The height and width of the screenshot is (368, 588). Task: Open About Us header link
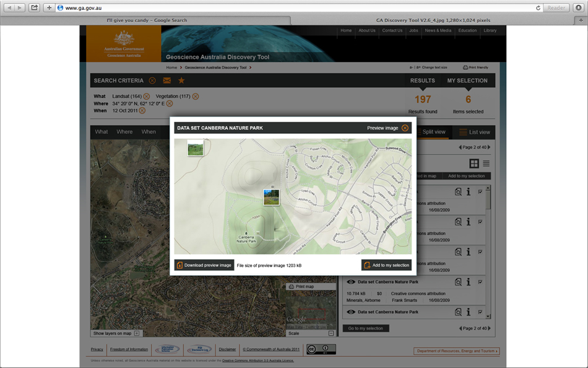click(x=367, y=31)
